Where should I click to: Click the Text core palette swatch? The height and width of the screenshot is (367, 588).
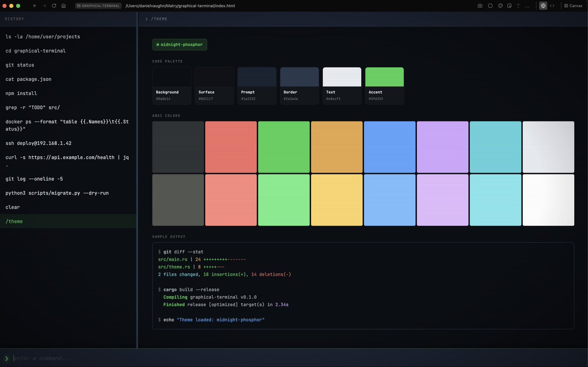(342, 86)
